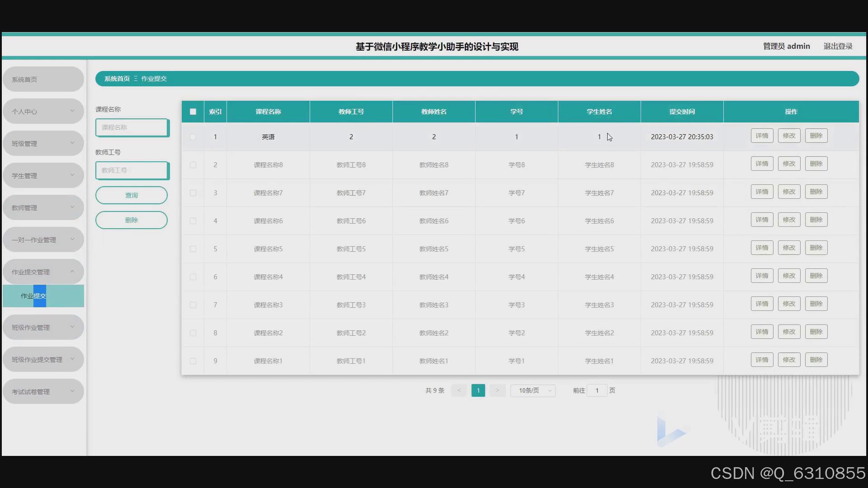
Task: Click 退出登录 to log out
Action: 838,46
